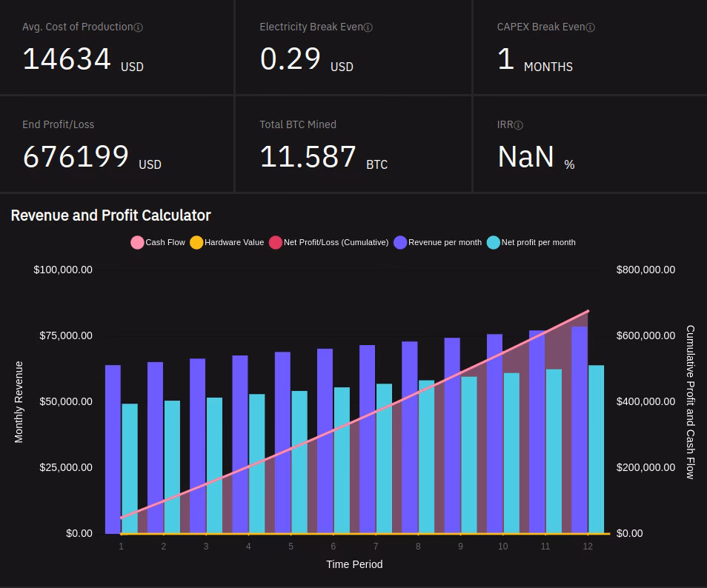Click the Revenue and Profit Calculator heading
The image size is (707, 588).
(110, 216)
